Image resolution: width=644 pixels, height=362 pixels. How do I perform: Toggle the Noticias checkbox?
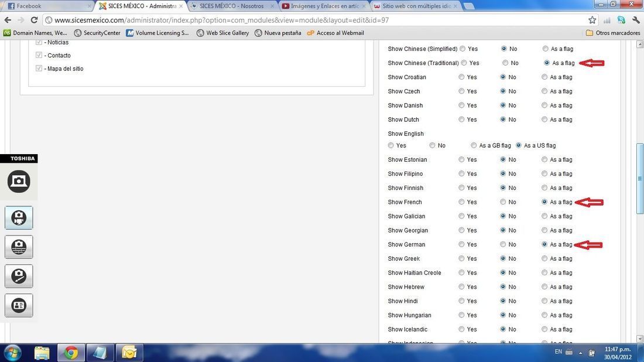(39, 42)
